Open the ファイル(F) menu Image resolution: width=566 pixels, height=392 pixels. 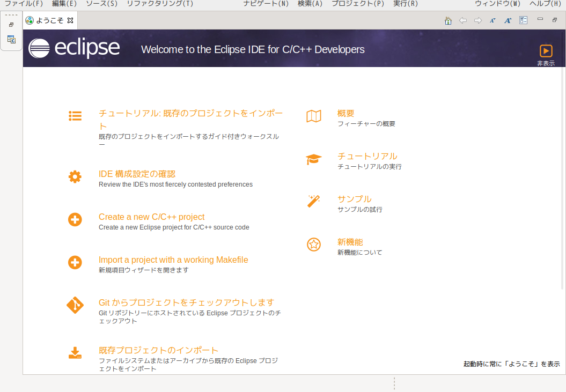24,4
